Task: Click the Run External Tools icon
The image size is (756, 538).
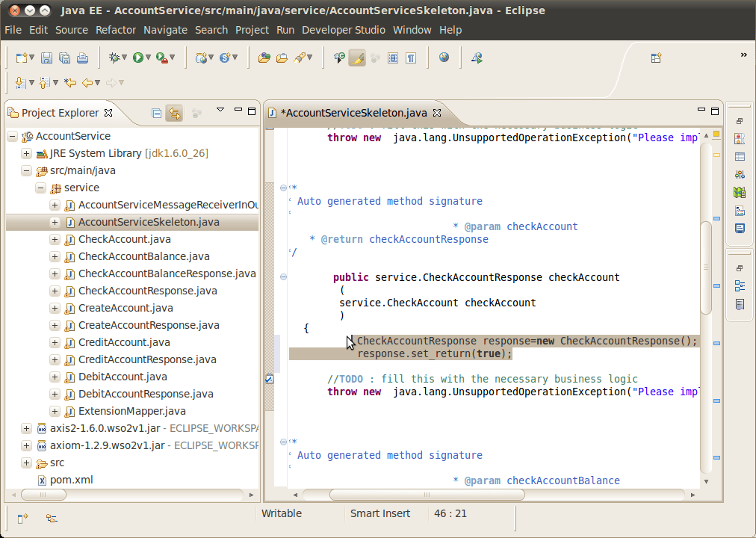Action: coord(162,58)
